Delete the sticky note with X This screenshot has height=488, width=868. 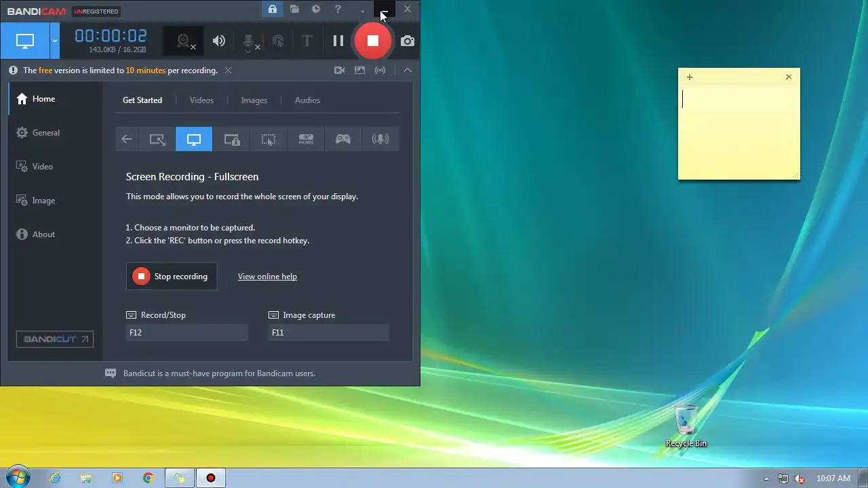(x=789, y=77)
